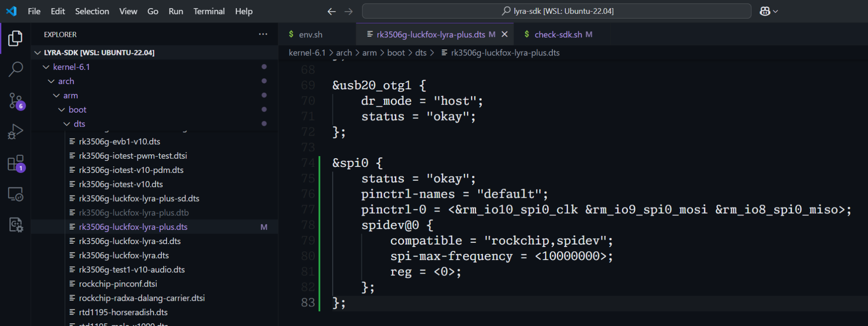The image size is (868, 326).
Task: Go forward with the right arrow
Action: [x=349, y=11]
